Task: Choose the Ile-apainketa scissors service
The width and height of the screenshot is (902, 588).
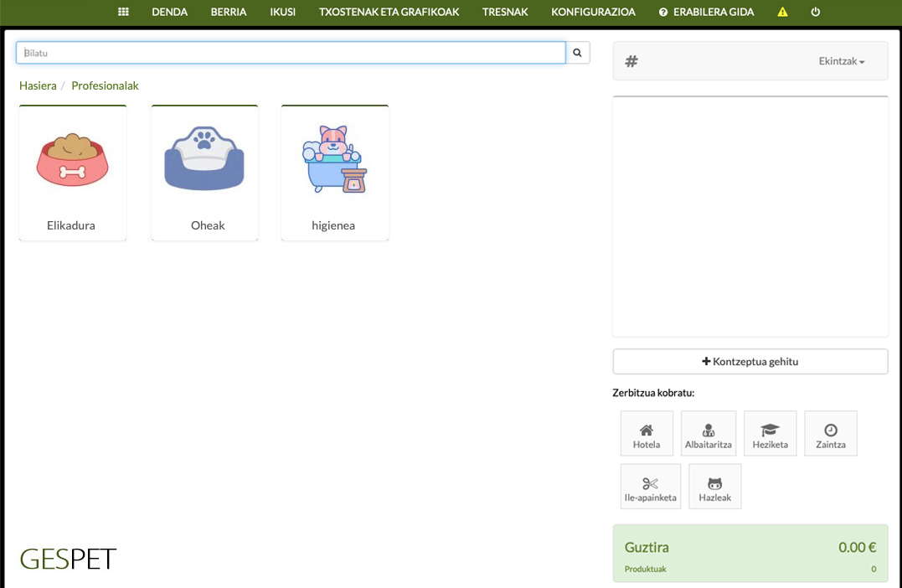Action: point(651,487)
